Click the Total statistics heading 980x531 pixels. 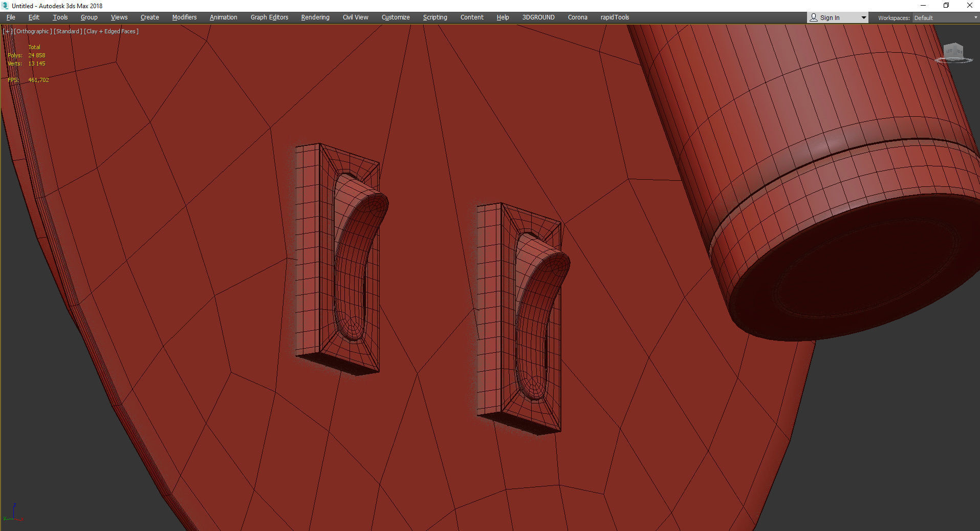pos(34,47)
